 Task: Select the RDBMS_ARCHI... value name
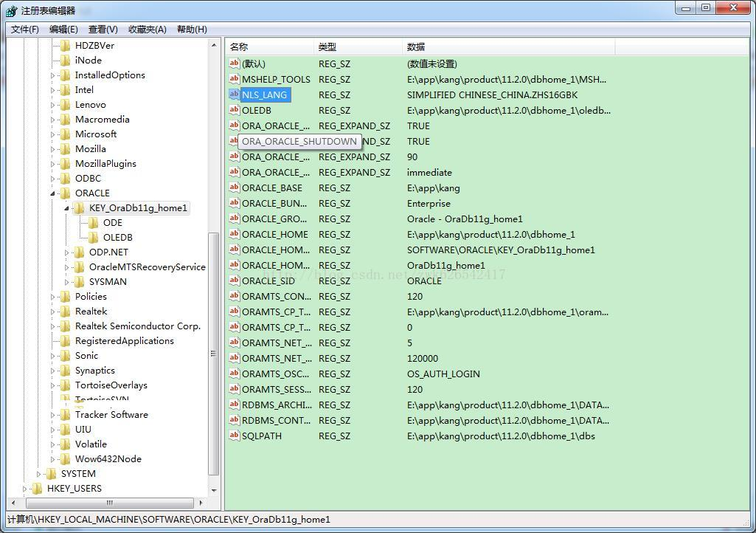277,405
